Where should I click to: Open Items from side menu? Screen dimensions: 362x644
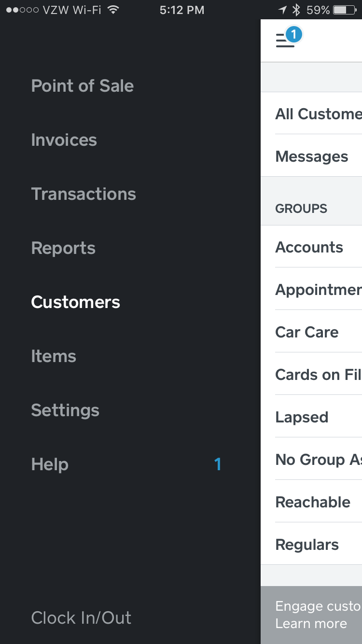pyautogui.click(x=54, y=356)
